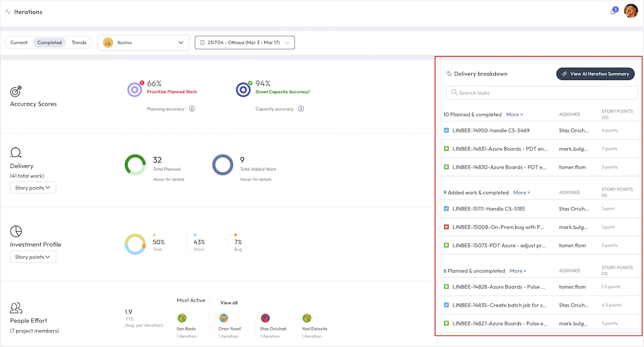
Task: Switch to the Completed tab
Action: pos(49,42)
